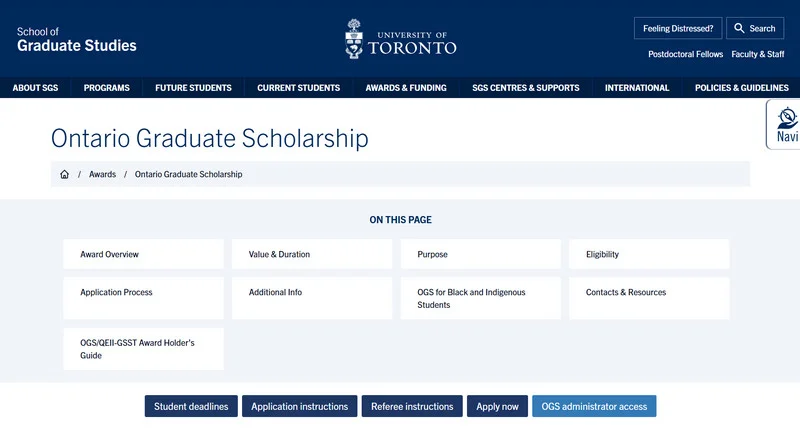Open the About SGS menu

[35, 88]
